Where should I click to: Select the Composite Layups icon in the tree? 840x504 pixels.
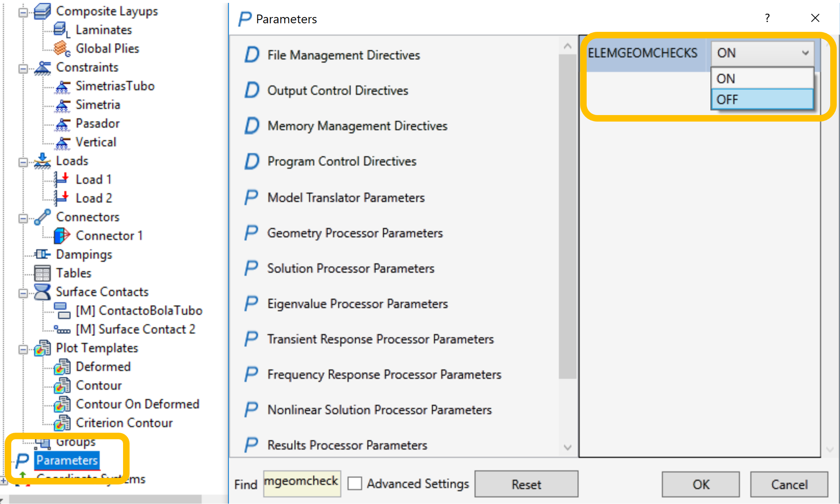pos(43,11)
